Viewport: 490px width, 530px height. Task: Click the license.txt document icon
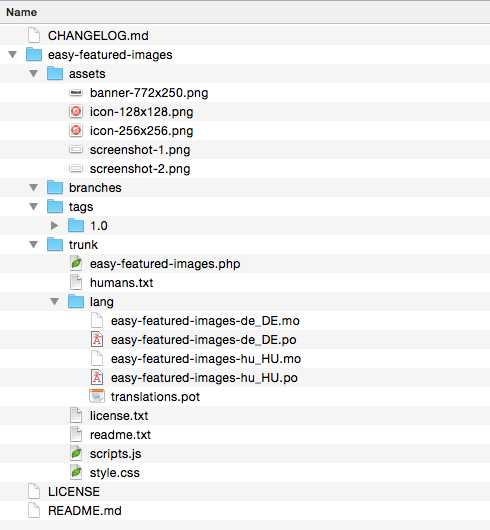76,415
